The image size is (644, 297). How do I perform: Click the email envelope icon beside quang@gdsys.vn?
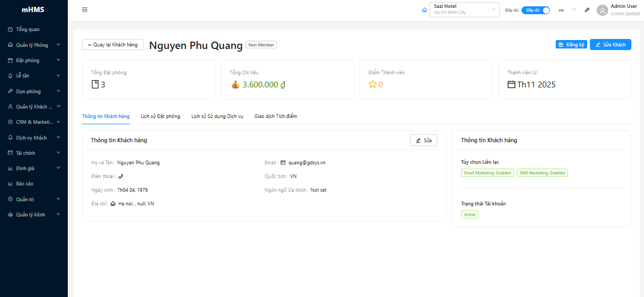tap(283, 163)
